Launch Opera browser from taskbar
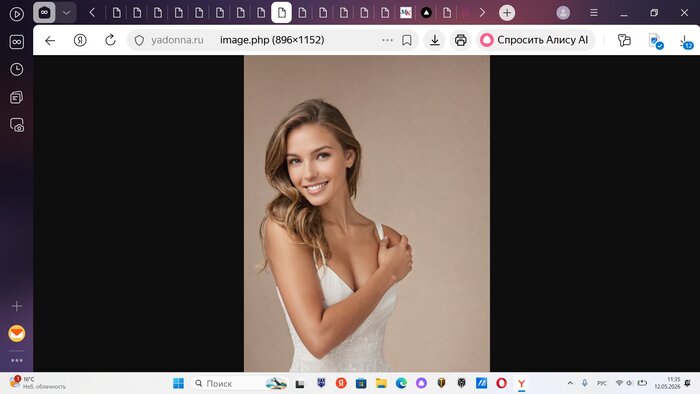This screenshot has width=700, height=394. [501, 383]
